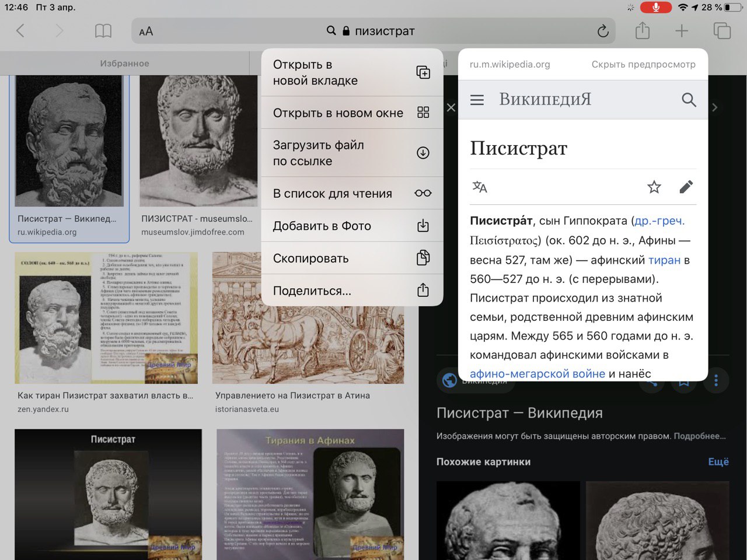Image resolution: width=747 pixels, height=560 pixels.
Task: Choose Поделиться… in context menu
Action: [352, 290]
